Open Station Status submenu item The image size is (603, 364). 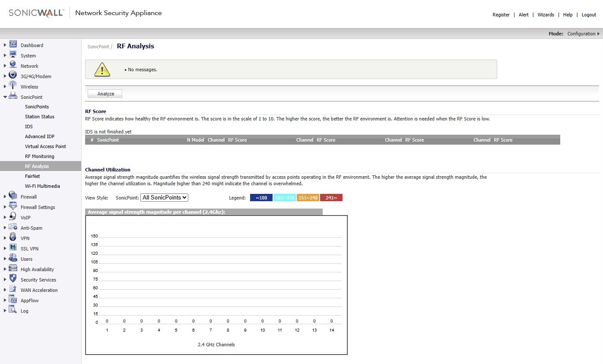[x=40, y=117]
